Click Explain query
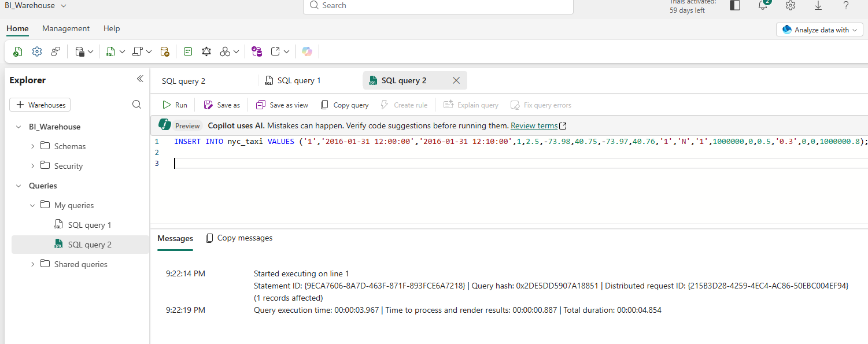Viewport: 868px width, 344px height. click(471, 105)
